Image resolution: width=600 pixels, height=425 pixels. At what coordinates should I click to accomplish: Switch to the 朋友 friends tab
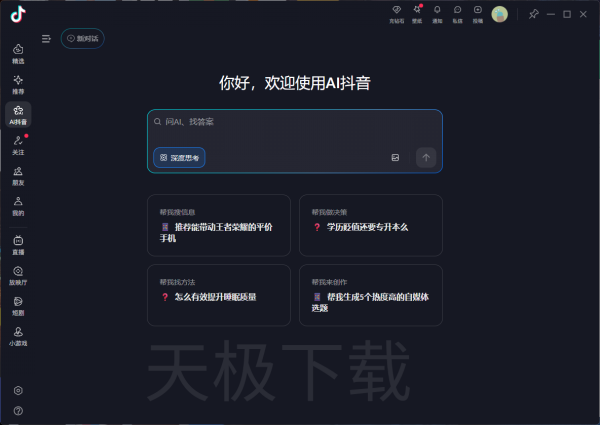[x=18, y=175]
